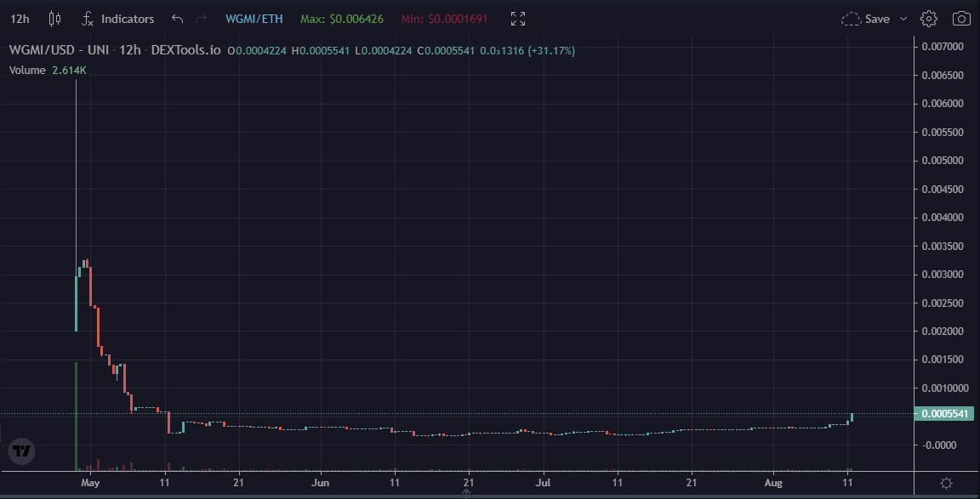980x499 pixels.
Task: Click the latest green candle near Aug 11
Action: click(852, 417)
